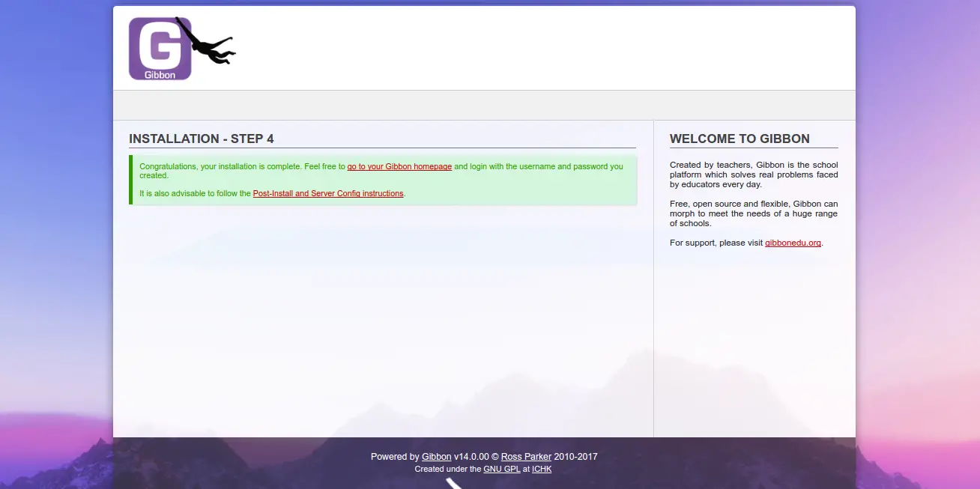Screen dimensions: 980x489
Task: Click the 'For support, please visit' text
Action: pos(716,243)
